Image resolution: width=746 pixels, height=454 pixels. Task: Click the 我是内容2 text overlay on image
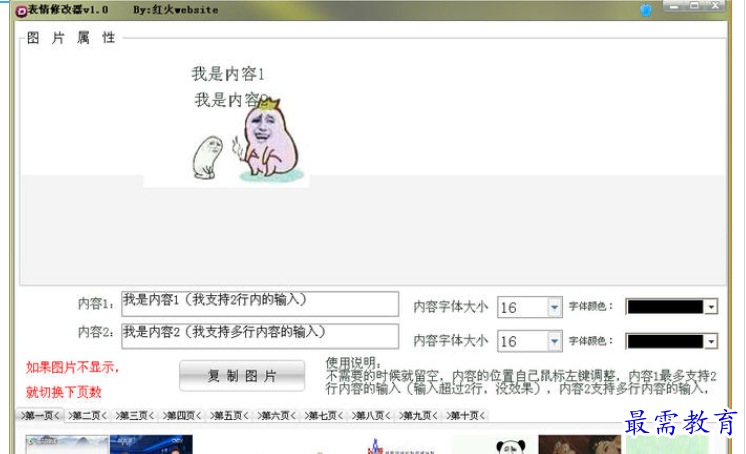tap(230, 99)
